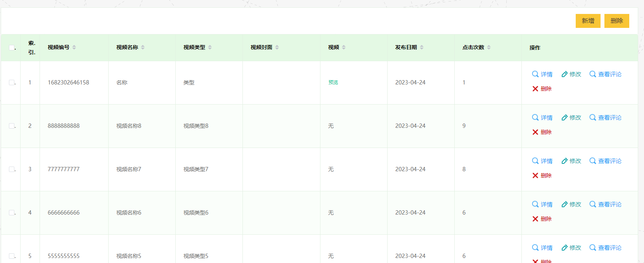
Task: Open 详情 for 视频名称6 row
Action: [x=542, y=204]
